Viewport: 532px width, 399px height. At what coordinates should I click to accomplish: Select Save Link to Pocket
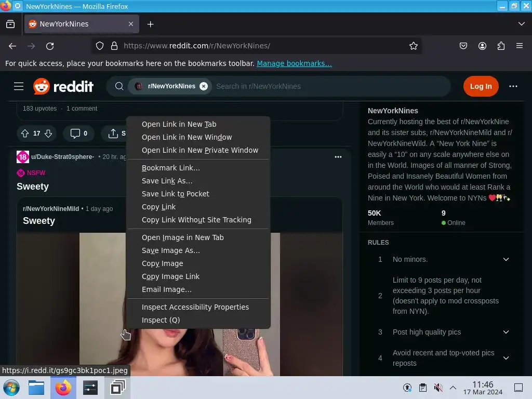pos(198,194)
